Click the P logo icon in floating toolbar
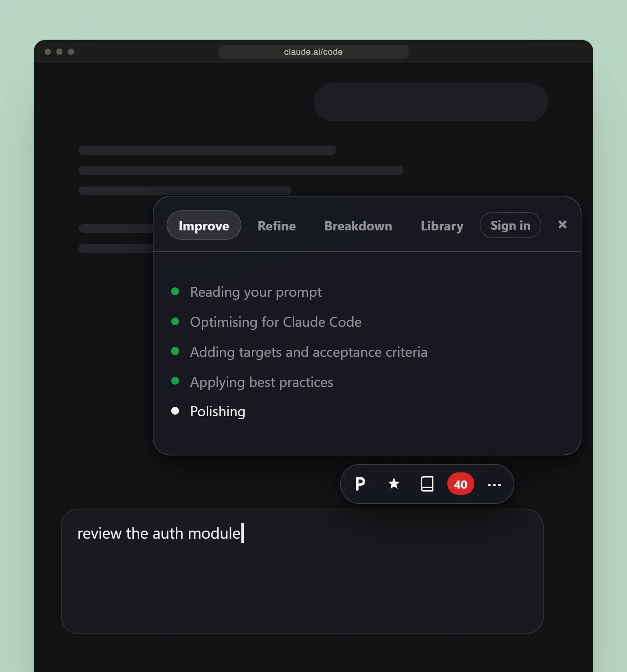This screenshot has height=672, width=627. (360, 484)
